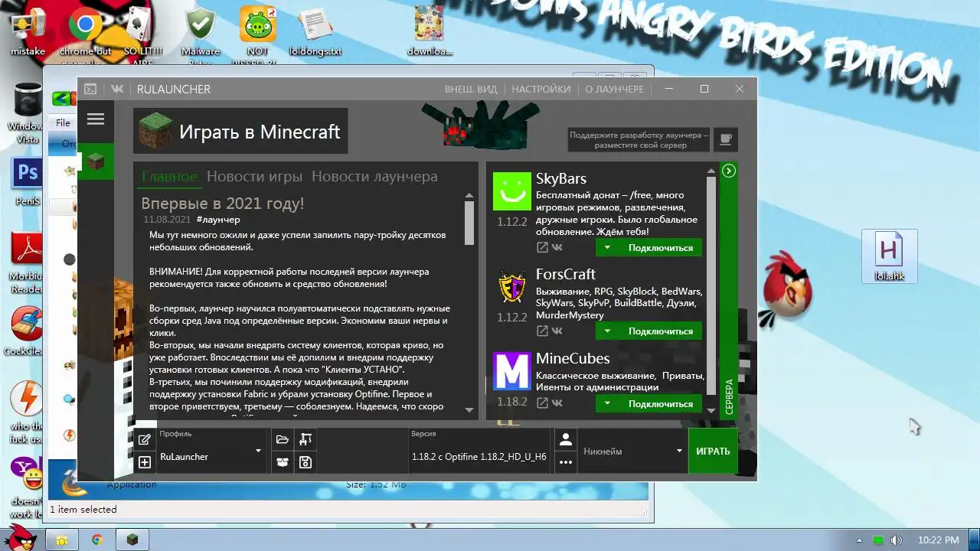Image resolution: width=980 pixels, height=551 pixels.
Task: Click the news panel scrollbar thumb
Action: 469,223
